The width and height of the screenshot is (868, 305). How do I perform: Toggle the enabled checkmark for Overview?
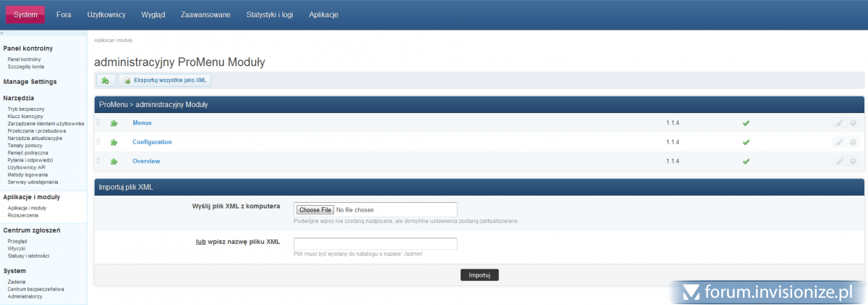coord(746,161)
